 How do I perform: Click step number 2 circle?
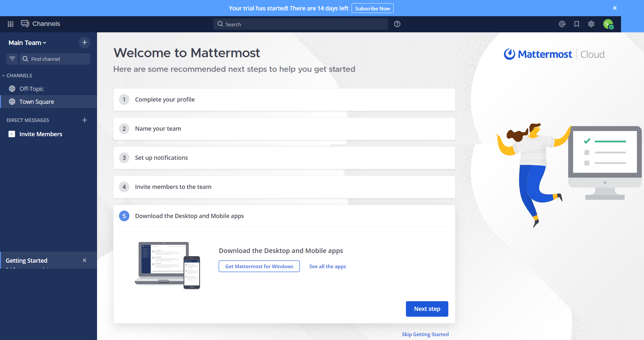pos(124,129)
